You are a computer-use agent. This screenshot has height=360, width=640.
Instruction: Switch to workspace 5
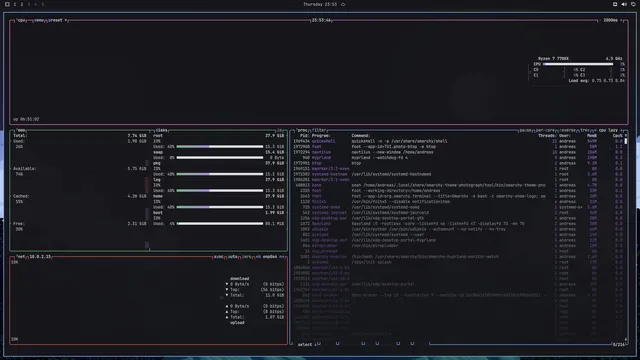coord(42,4)
